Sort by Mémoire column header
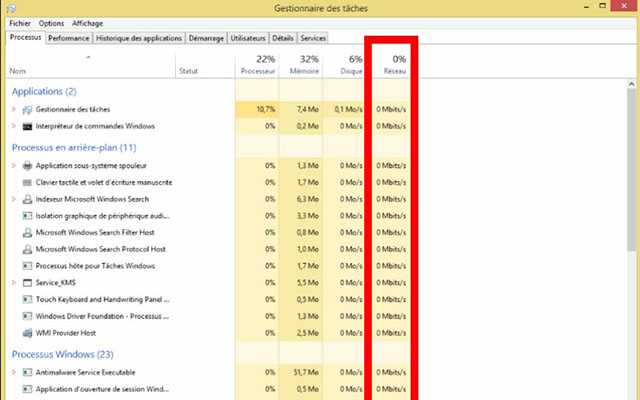640x400 pixels. tap(301, 65)
